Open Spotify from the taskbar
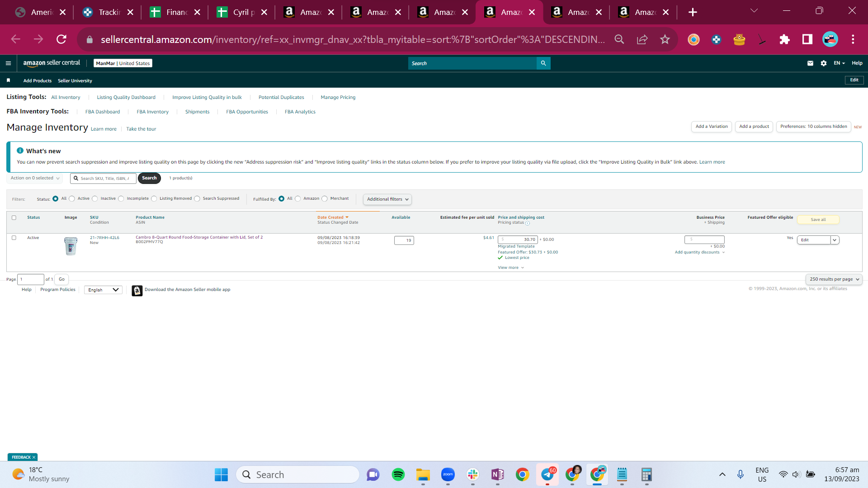This screenshot has width=868, height=488. click(398, 474)
